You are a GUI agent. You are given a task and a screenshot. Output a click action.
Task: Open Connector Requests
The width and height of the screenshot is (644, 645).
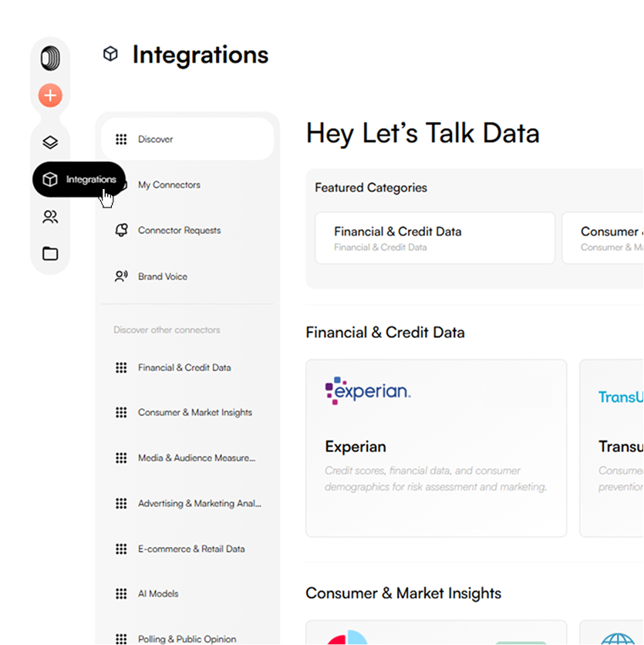pyautogui.click(x=187, y=231)
